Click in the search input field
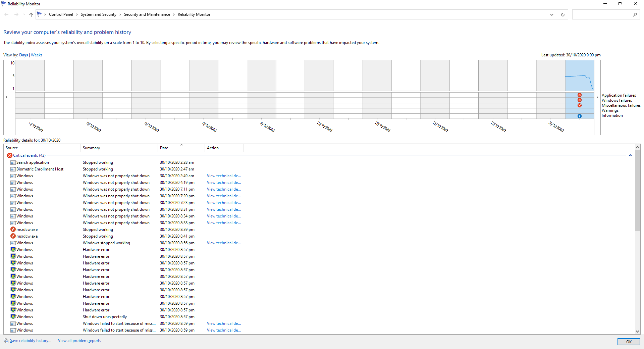This screenshot has width=644, height=349. click(x=602, y=14)
